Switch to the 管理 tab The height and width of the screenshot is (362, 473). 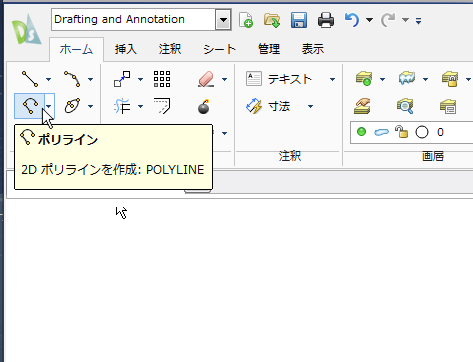269,49
